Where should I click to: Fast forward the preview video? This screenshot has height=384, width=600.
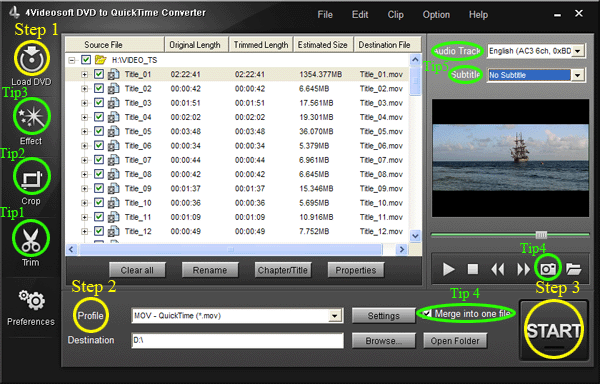click(523, 269)
